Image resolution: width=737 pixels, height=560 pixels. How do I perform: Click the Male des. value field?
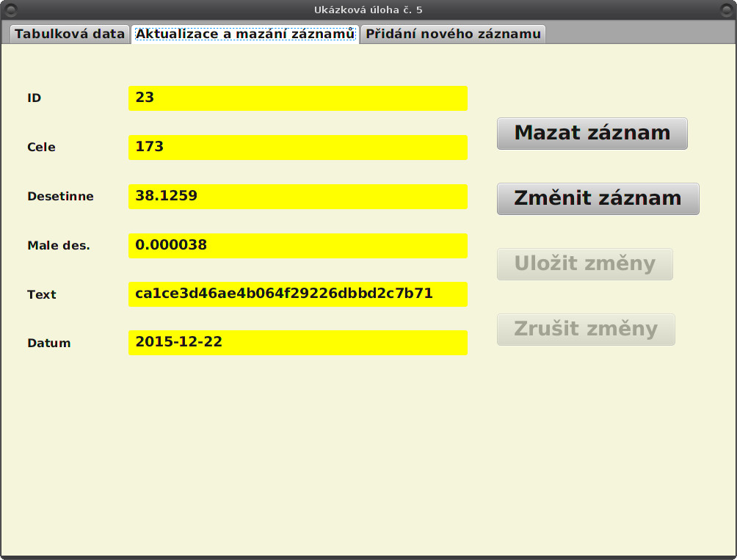tap(298, 245)
